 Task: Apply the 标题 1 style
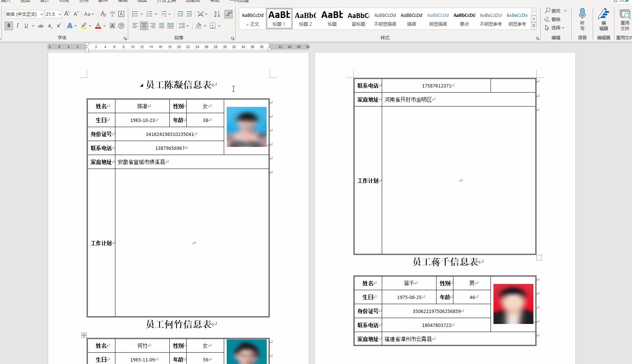pyautogui.click(x=279, y=18)
